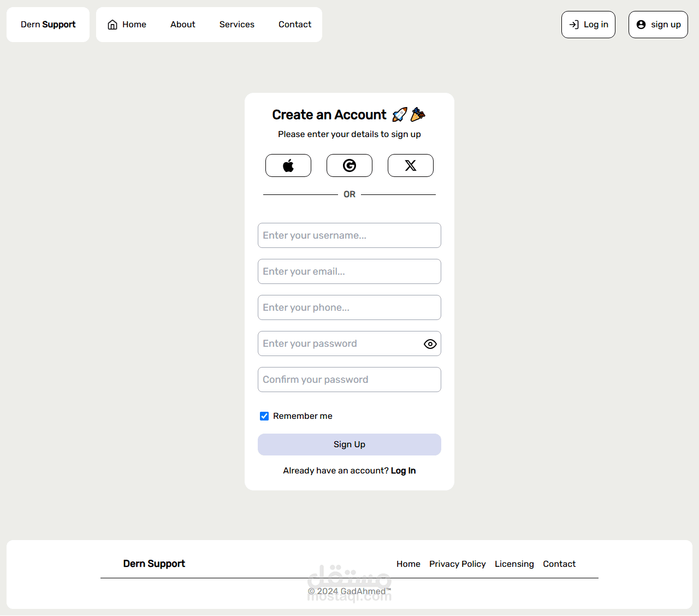The height and width of the screenshot is (616, 699).
Task: Focus the username input field
Action: (x=349, y=235)
